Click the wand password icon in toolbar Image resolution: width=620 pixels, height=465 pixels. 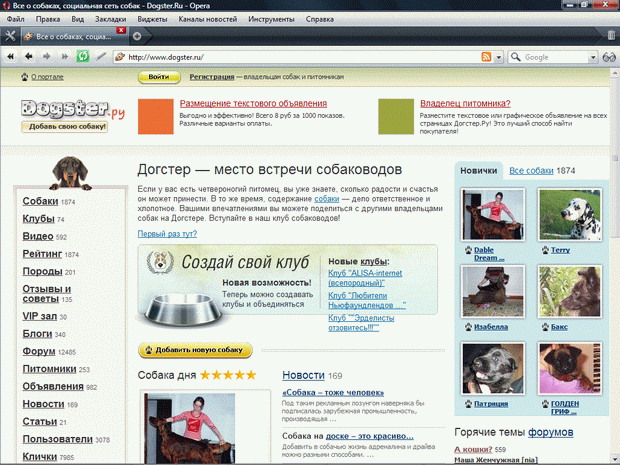coord(101,57)
